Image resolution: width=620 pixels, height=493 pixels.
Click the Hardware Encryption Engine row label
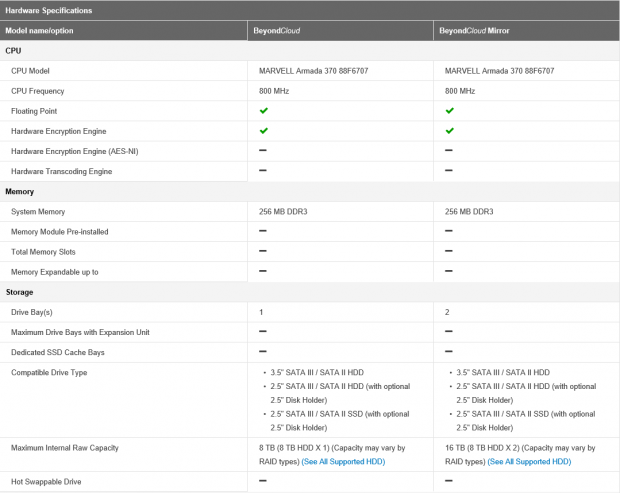coord(59,131)
